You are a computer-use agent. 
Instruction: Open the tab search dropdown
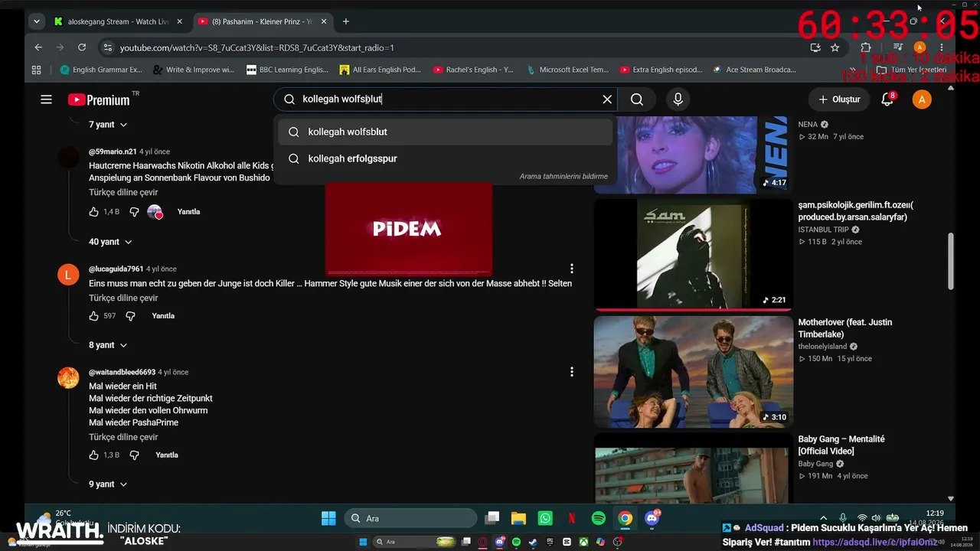(36, 21)
